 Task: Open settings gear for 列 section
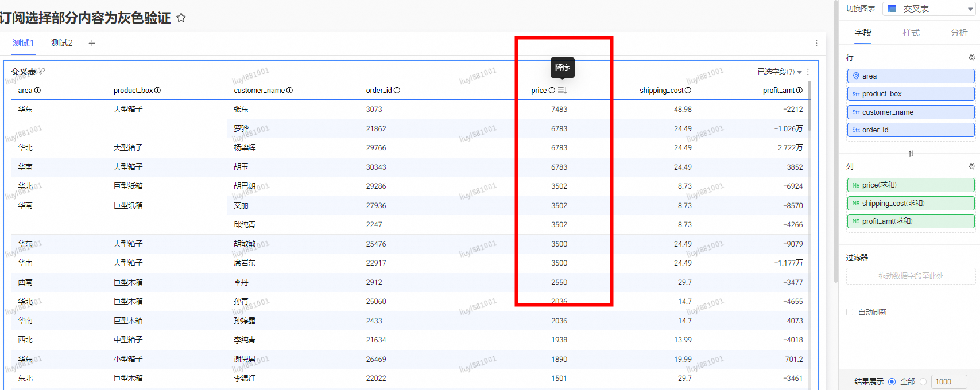click(971, 166)
